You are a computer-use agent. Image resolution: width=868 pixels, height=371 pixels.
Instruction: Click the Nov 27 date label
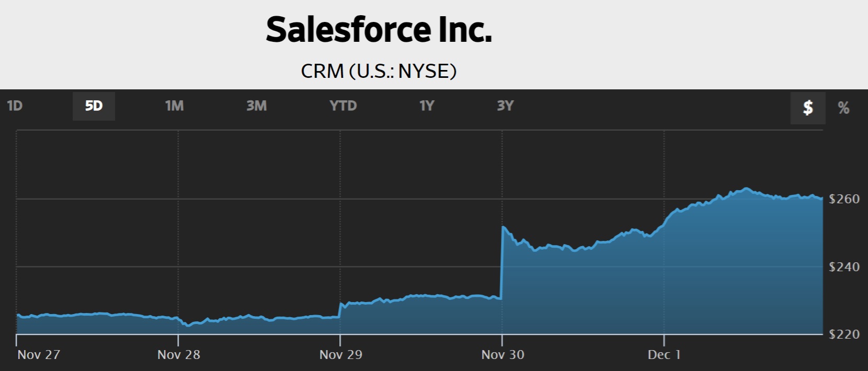click(39, 355)
